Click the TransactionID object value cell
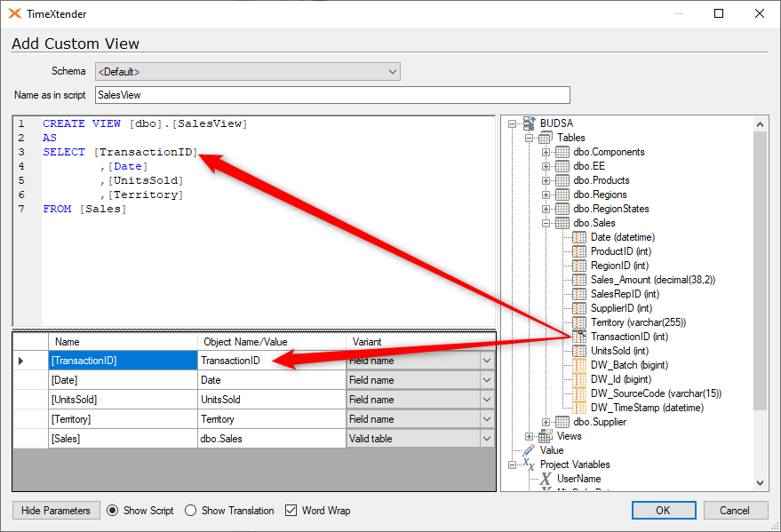 272,361
